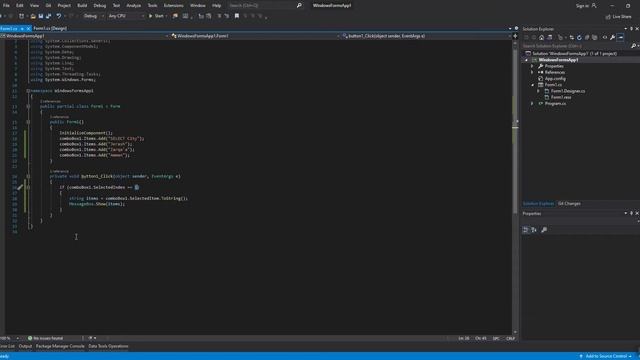Click the Categorized icon in Properties panel
Screen dimensions: 640x360
coord(526,230)
